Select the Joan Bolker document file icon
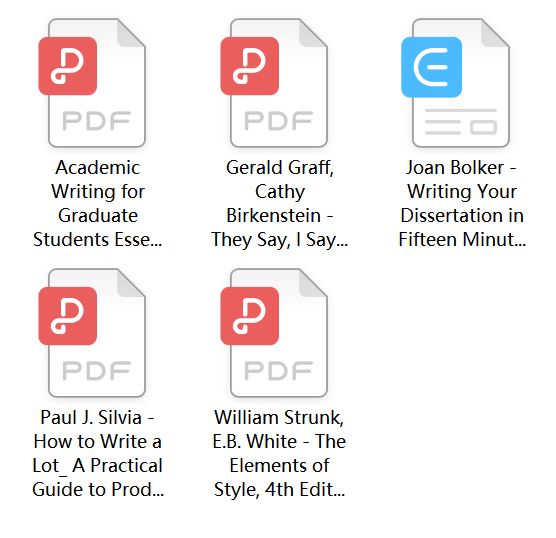 (455, 83)
